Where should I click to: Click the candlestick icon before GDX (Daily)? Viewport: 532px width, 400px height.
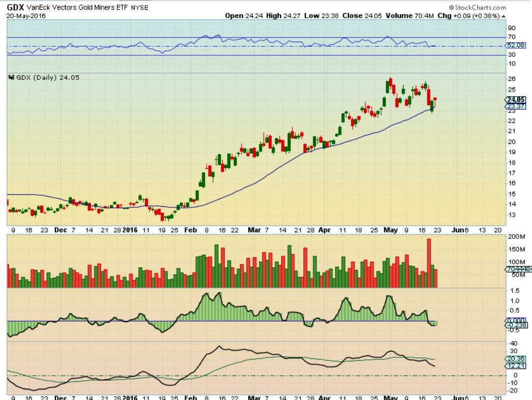pyautogui.click(x=12, y=77)
